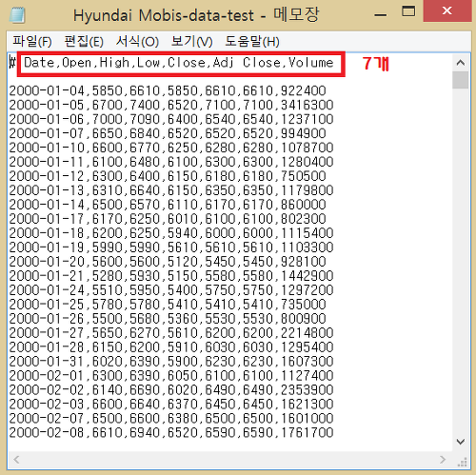
Task: Click the vertical scrollbar down arrow
Action: (x=461, y=442)
